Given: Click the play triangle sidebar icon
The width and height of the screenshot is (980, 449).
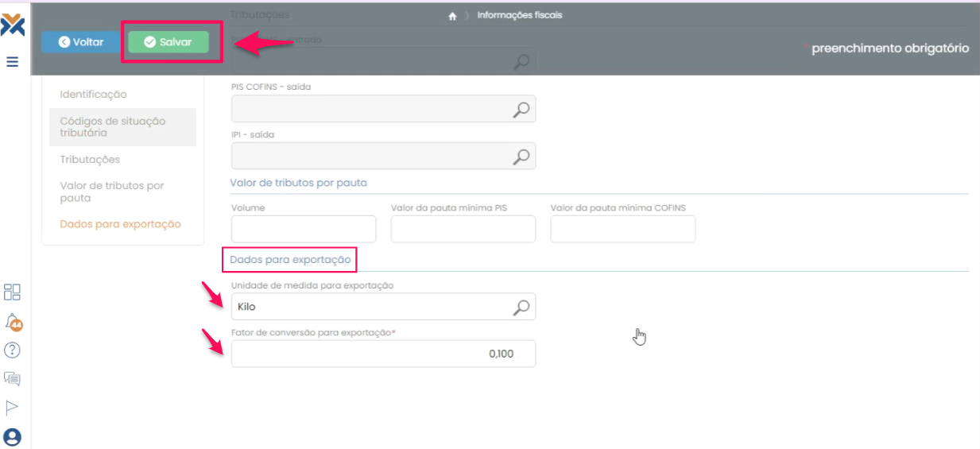Looking at the screenshot, I should coord(12,408).
